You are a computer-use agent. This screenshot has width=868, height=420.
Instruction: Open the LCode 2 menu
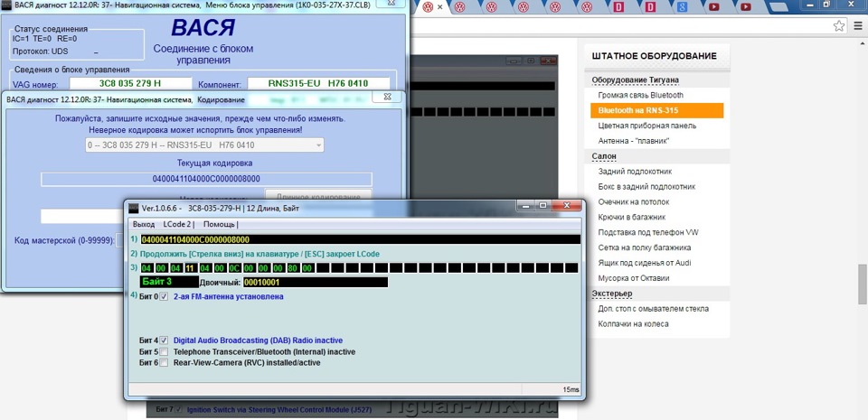[178, 224]
